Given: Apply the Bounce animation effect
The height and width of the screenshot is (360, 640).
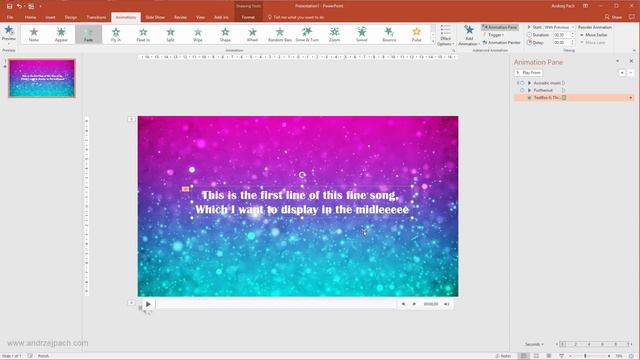Looking at the screenshot, I should (389, 34).
